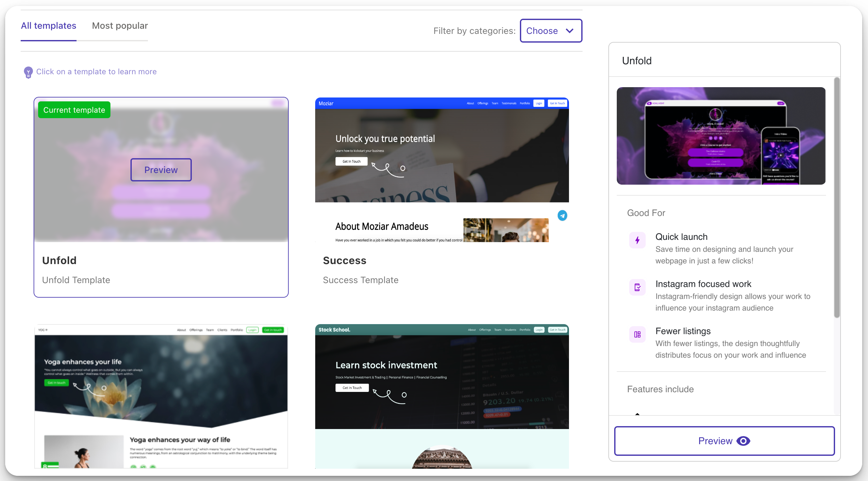Click the 'Features include' heading
The image size is (868, 481).
660,389
